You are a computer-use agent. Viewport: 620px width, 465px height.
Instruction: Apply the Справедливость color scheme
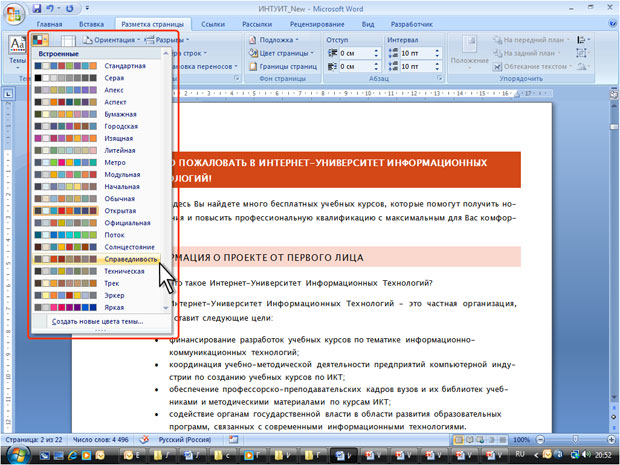97,259
